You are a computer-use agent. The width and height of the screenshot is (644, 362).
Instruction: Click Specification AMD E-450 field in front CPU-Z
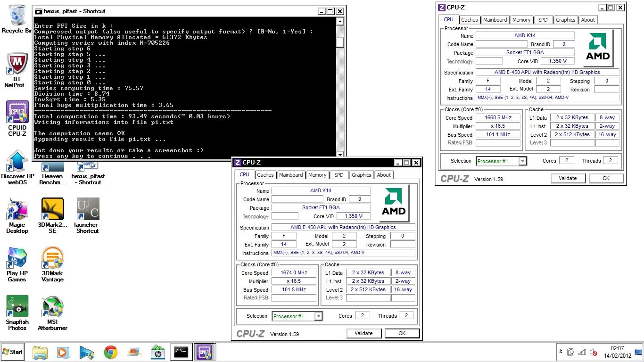pyautogui.click(x=343, y=228)
